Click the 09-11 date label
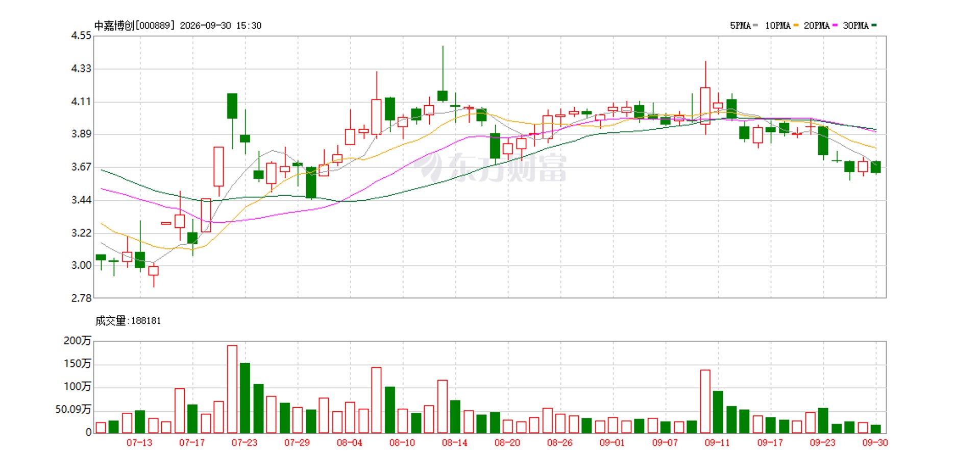The width and height of the screenshot is (980, 468). [718, 443]
